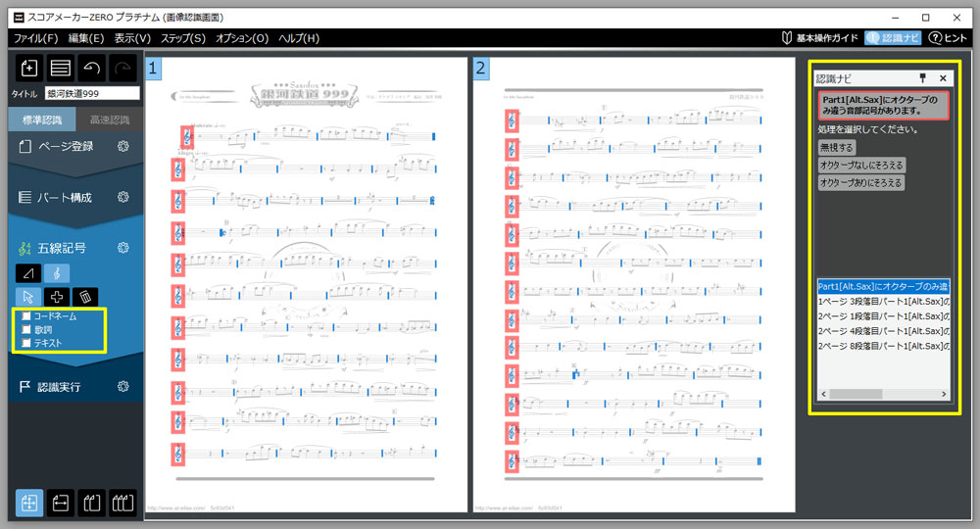Enable the テキスト checkbox

coord(26,343)
